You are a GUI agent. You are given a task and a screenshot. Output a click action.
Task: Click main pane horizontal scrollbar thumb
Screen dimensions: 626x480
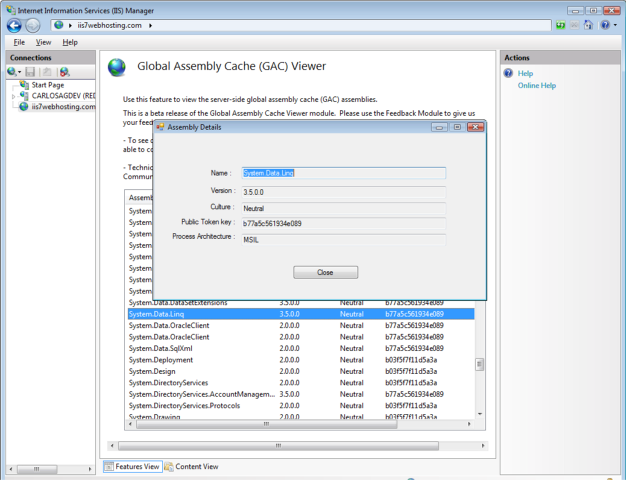coord(278,445)
